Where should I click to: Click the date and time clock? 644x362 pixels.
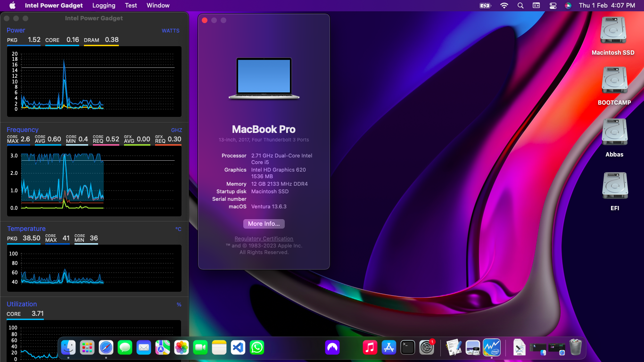click(x=607, y=6)
